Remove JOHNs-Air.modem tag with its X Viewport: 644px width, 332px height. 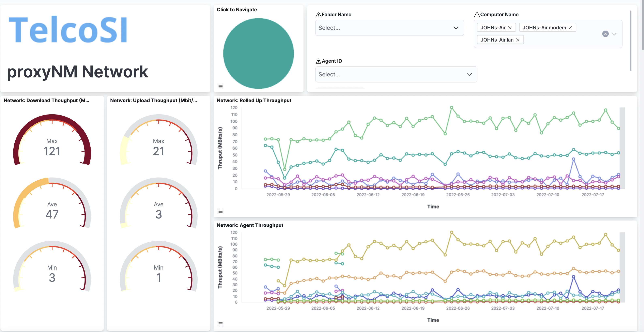570,28
